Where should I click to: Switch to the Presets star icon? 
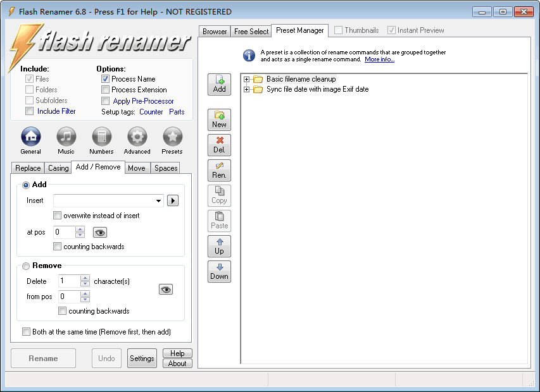coord(172,137)
